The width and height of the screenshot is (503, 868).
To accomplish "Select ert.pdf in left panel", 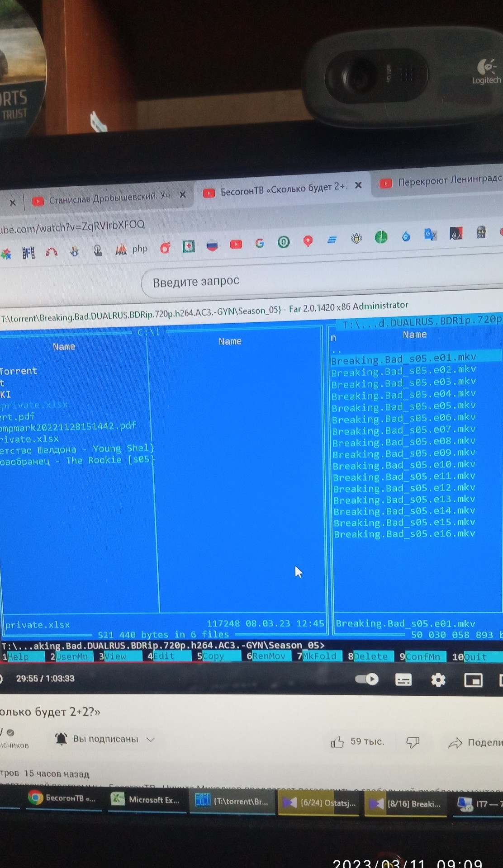I will (x=17, y=416).
